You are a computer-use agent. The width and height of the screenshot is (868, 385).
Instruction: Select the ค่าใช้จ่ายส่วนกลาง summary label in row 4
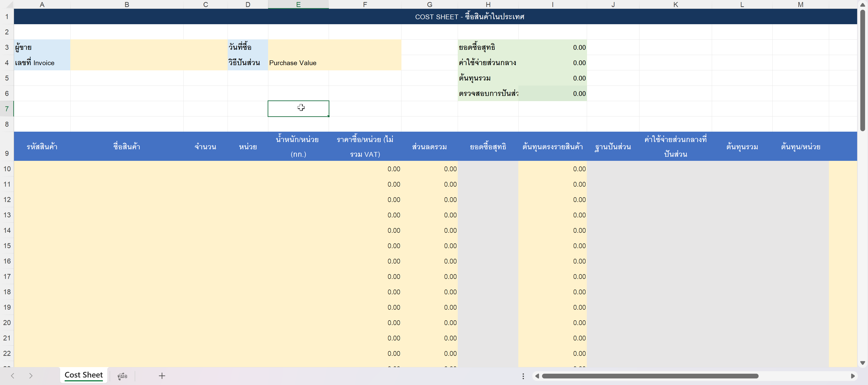pos(488,63)
